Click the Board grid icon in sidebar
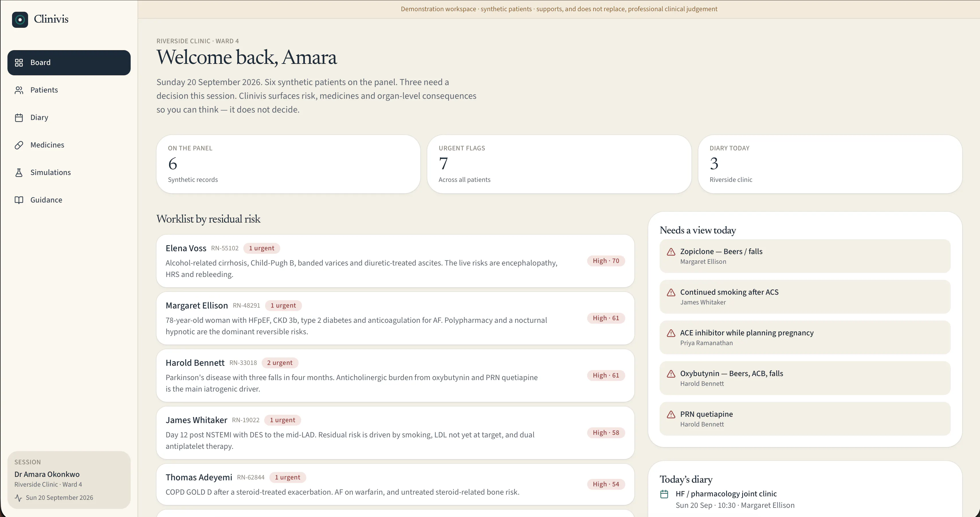 (19, 63)
